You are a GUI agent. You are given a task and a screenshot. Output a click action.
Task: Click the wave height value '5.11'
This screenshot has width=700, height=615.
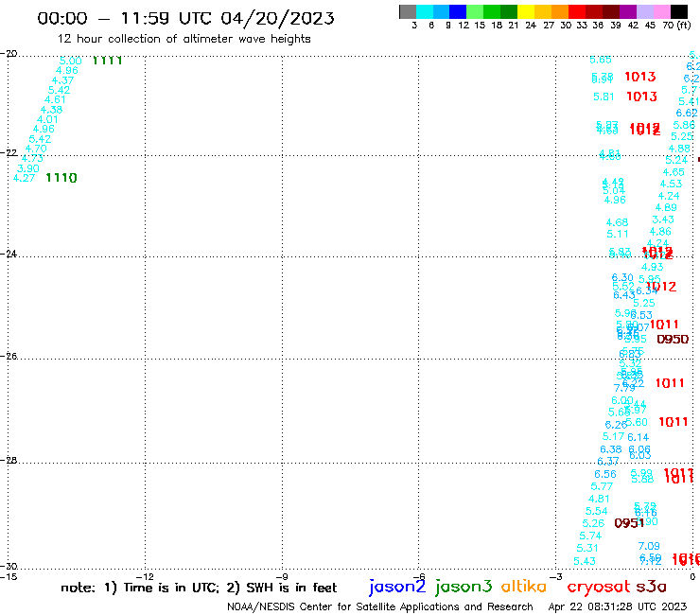pos(618,234)
